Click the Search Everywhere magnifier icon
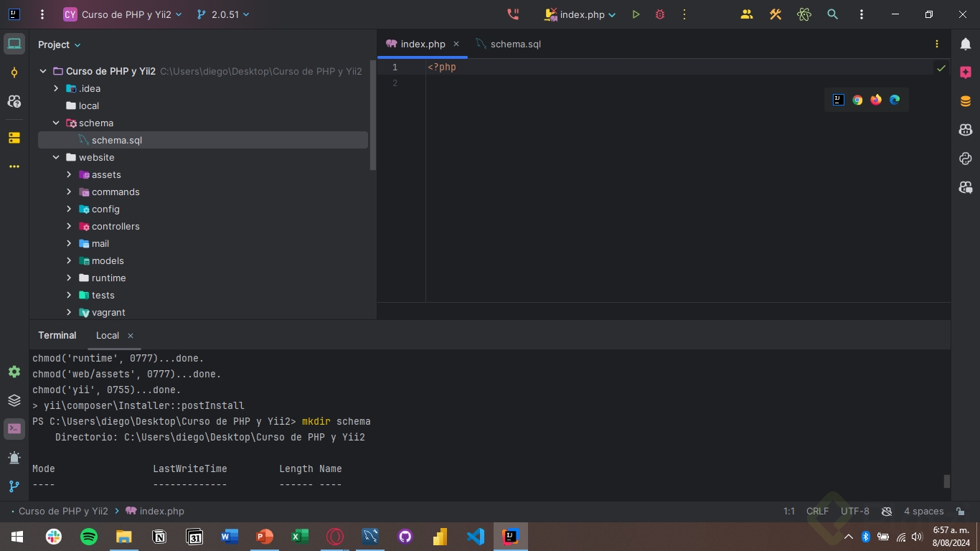This screenshot has width=980, height=551. (x=832, y=14)
